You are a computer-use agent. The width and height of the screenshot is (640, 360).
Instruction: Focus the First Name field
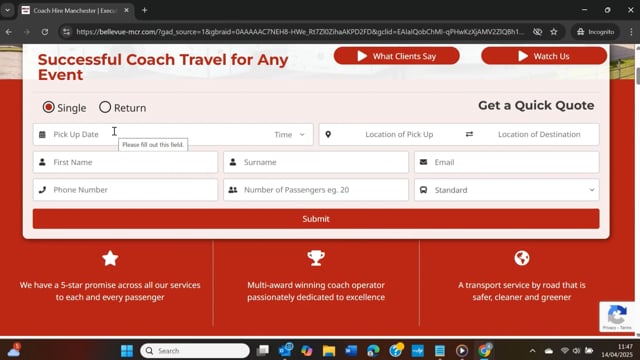(125, 162)
